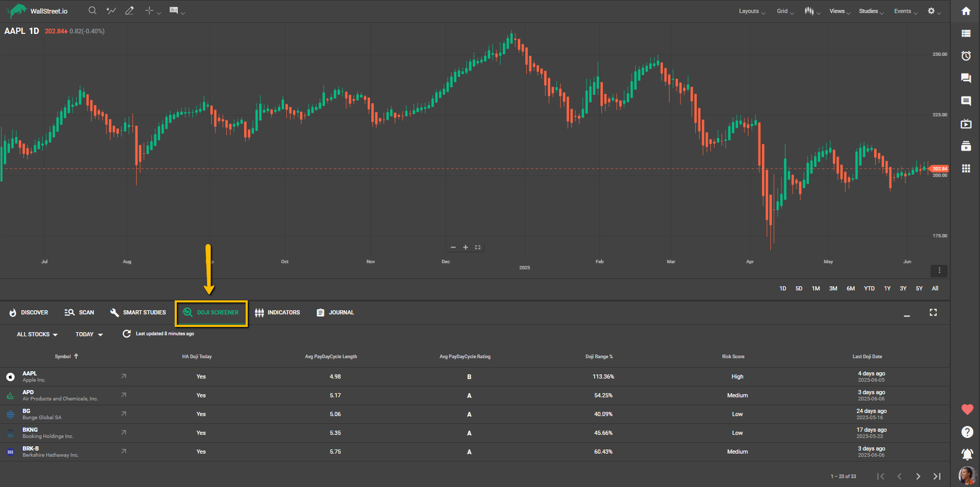This screenshot has width=980, height=487.
Task: Click the red heart favorites icon
Action: (967, 410)
